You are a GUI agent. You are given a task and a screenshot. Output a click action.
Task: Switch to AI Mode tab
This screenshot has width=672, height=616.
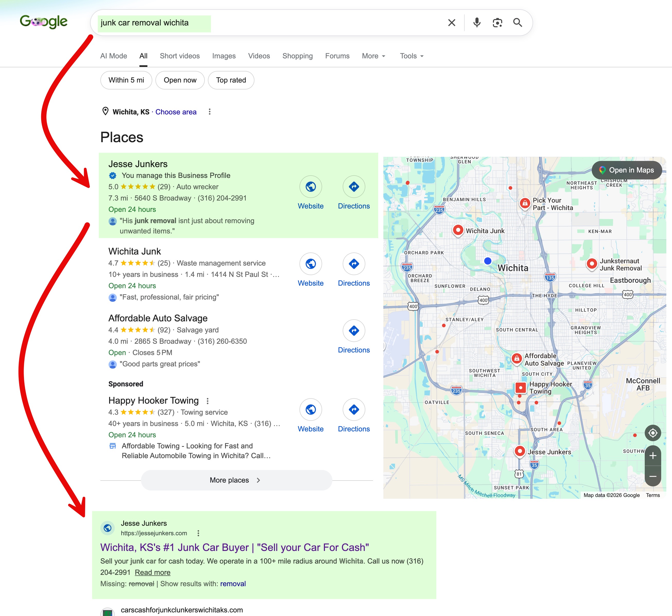pyautogui.click(x=113, y=56)
